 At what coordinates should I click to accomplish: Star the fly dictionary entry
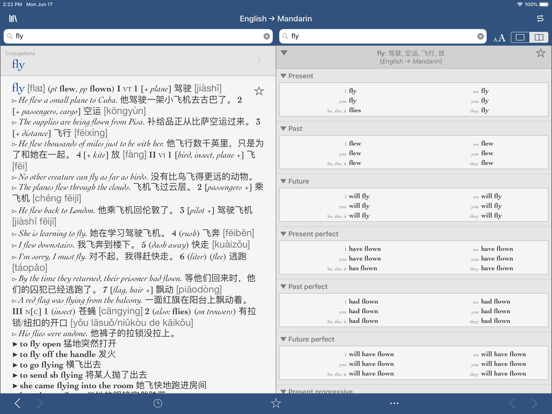pos(259,91)
